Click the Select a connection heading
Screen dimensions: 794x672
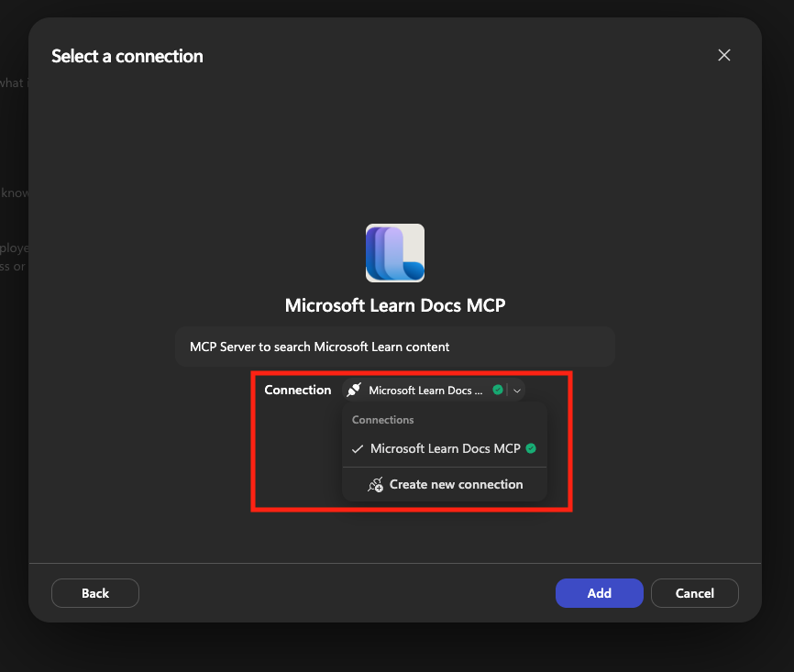pyautogui.click(x=127, y=56)
